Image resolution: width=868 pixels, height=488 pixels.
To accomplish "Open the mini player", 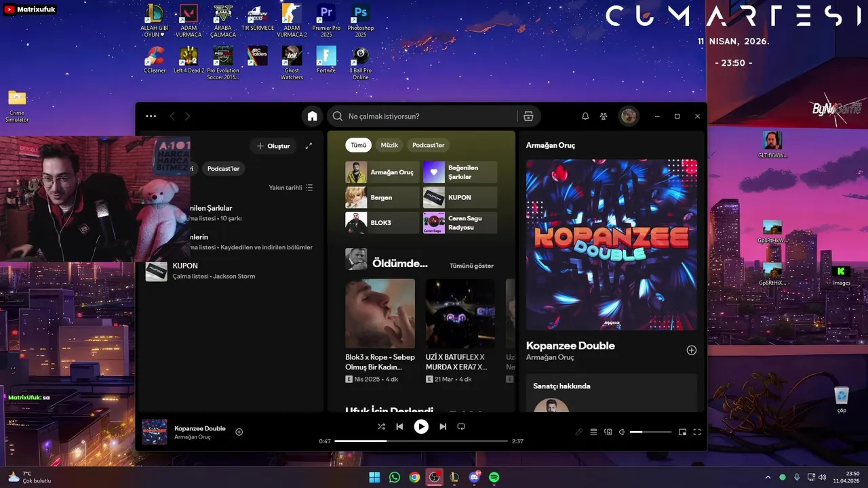I will click(x=683, y=432).
